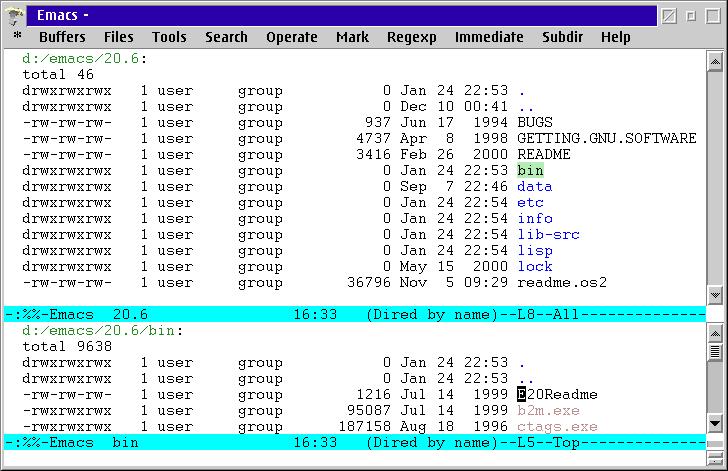Open the Buffers menu
The width and height of the screenshot is (728, 471).
62,37
